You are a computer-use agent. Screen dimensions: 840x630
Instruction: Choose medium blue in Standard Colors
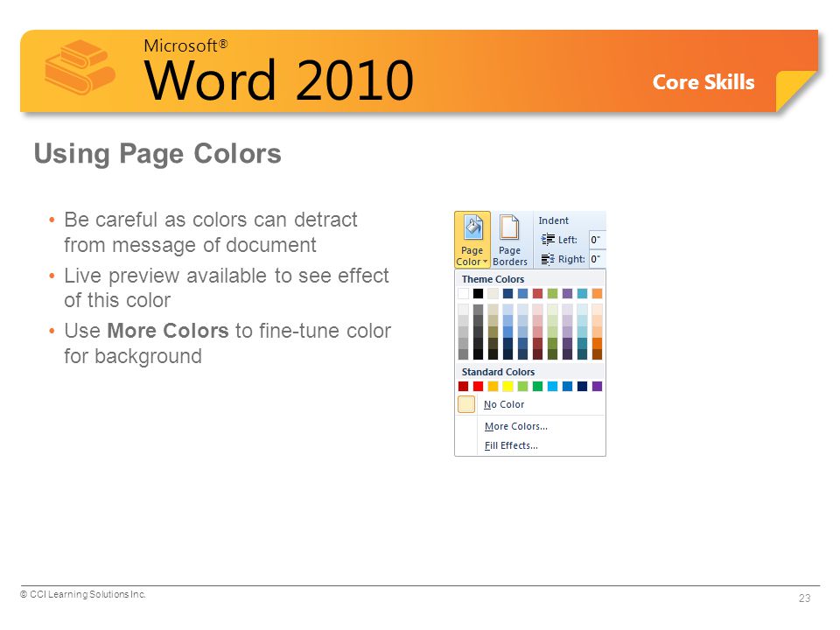click(567, 386)
